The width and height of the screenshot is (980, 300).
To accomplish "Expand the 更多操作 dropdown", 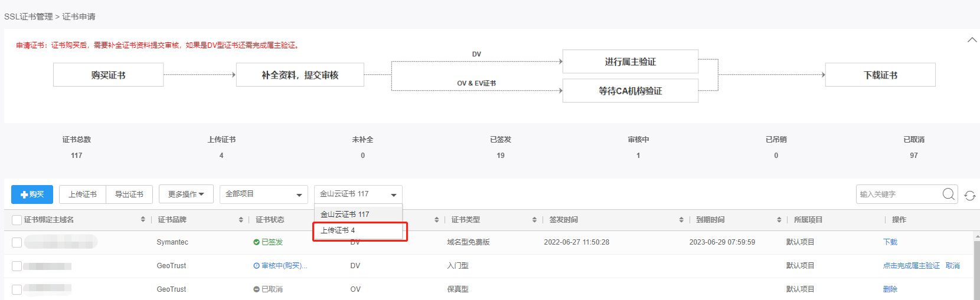I will pos(186,194).
